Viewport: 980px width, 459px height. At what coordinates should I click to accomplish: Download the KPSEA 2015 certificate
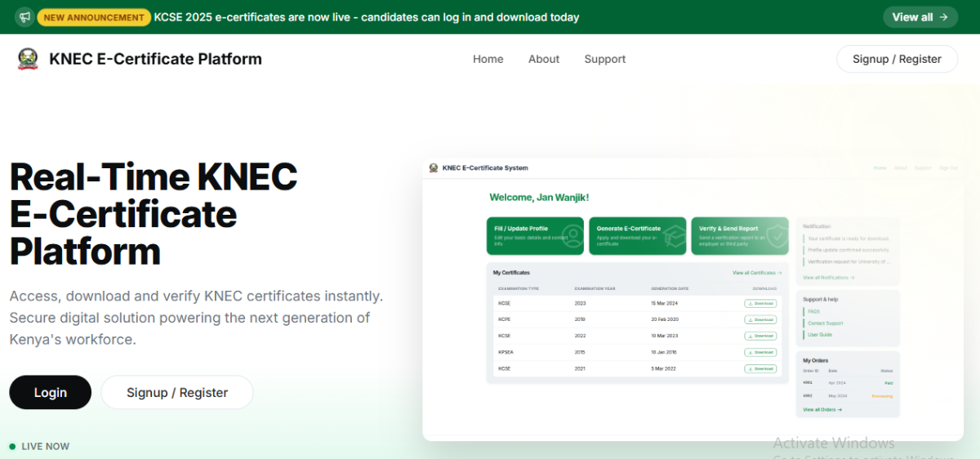760,352
